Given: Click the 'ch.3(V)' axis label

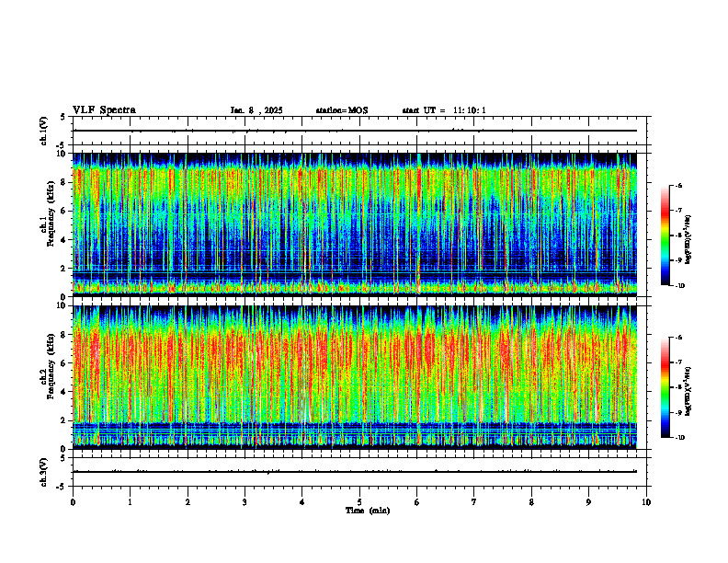Looking at the screenshot, I should [x=43, y=472].
